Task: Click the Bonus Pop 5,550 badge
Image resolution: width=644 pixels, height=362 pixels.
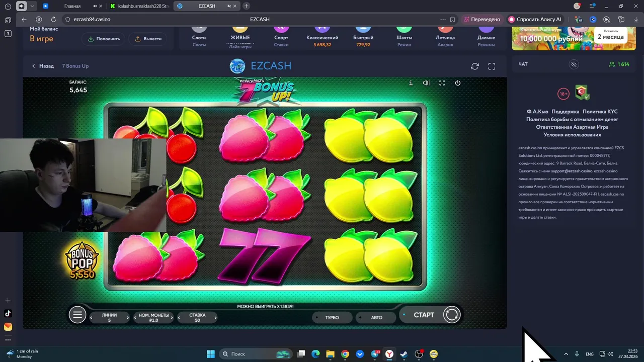Action: point(82,261)
